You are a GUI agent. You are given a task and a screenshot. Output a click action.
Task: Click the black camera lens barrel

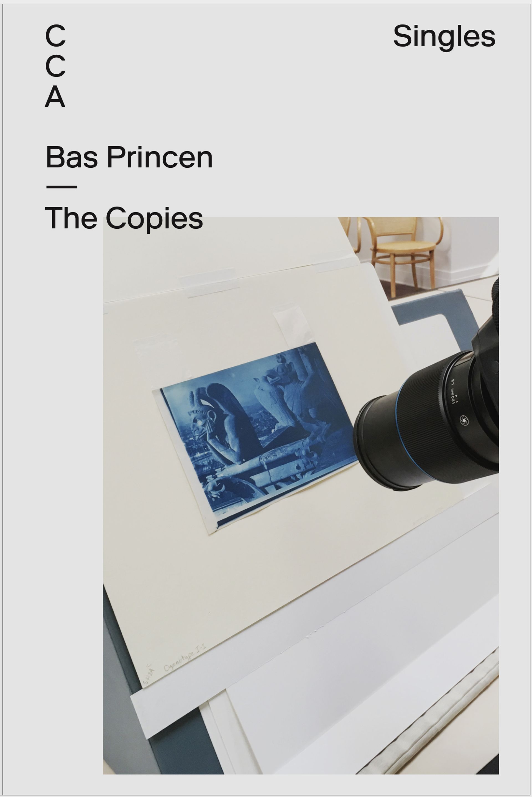tap(424, 424)
